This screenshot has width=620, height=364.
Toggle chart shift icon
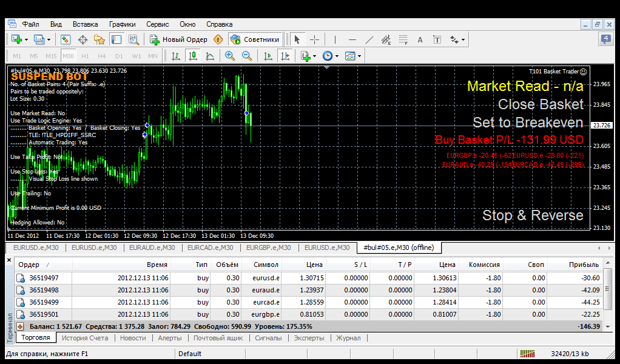click(x=285, y=56)
